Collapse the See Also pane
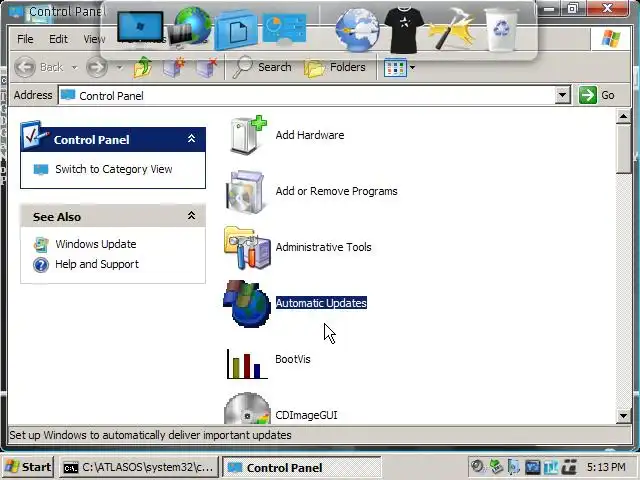The image size is (640, 480). pyautogui.click(x=191, y=216)
